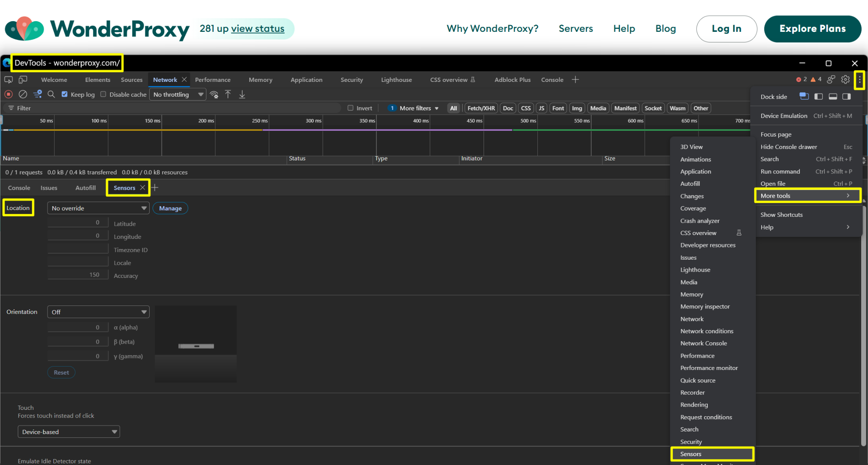Open Performance tab
The image size is (868, 465).
point(213,79)
